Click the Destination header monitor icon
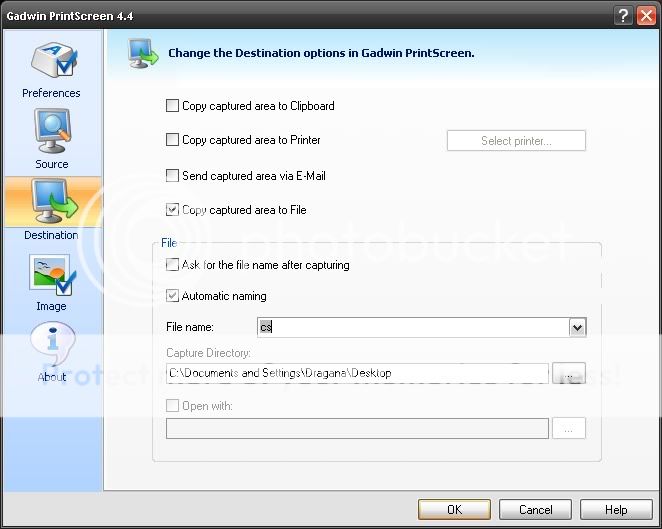This screenshot has width=662, height=529. 143,53
